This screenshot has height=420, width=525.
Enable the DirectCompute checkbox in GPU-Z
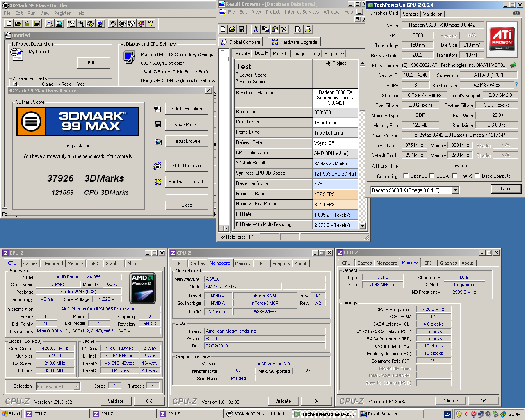pyautogui.click(x=477, y=176)
